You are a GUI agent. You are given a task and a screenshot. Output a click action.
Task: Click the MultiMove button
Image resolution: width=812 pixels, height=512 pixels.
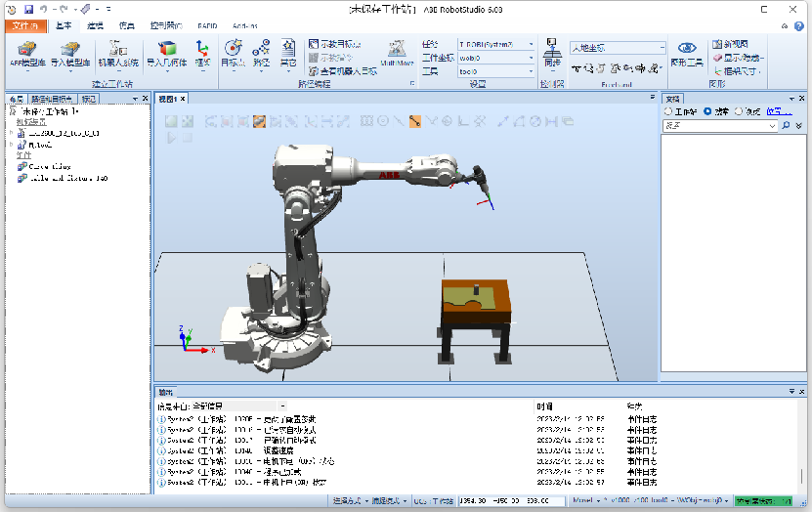point(397,55)
